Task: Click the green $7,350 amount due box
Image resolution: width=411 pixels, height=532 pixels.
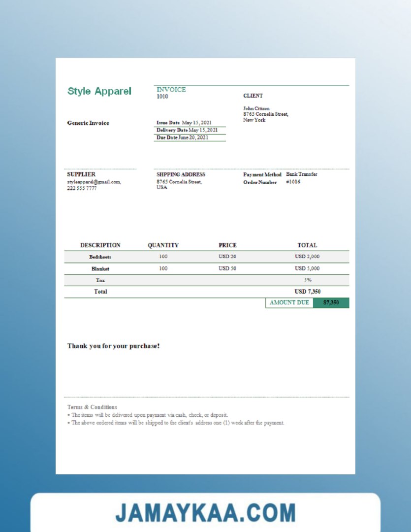Action: coord(331,302)
